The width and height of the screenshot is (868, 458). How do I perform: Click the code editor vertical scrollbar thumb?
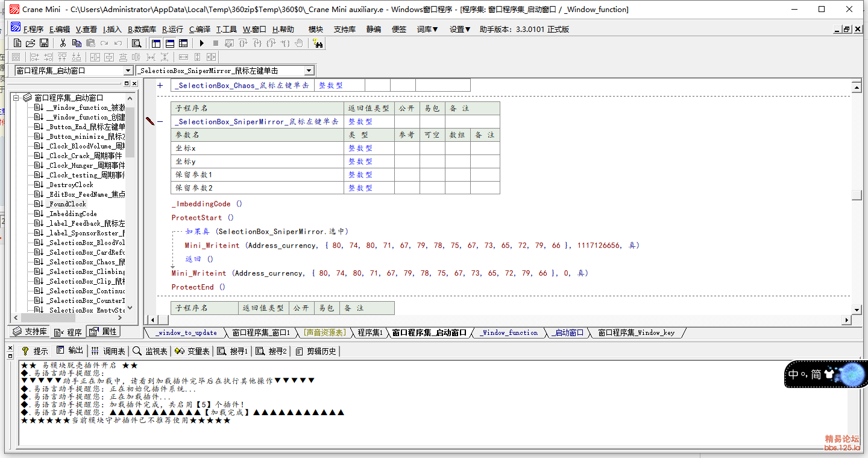coord(857,194)
